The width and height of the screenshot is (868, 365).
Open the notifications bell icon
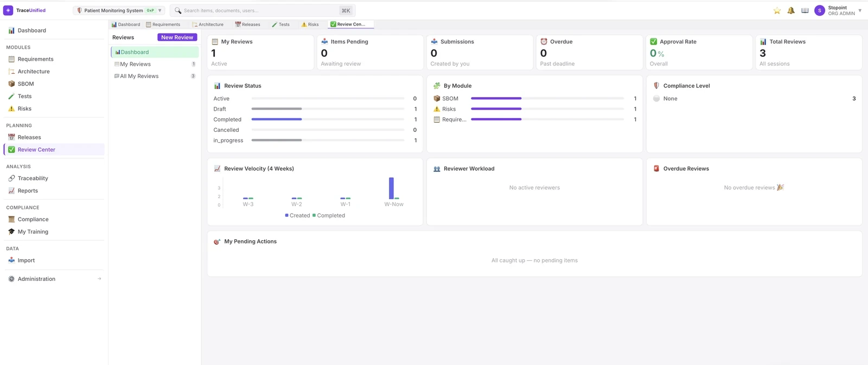(791, 10)
